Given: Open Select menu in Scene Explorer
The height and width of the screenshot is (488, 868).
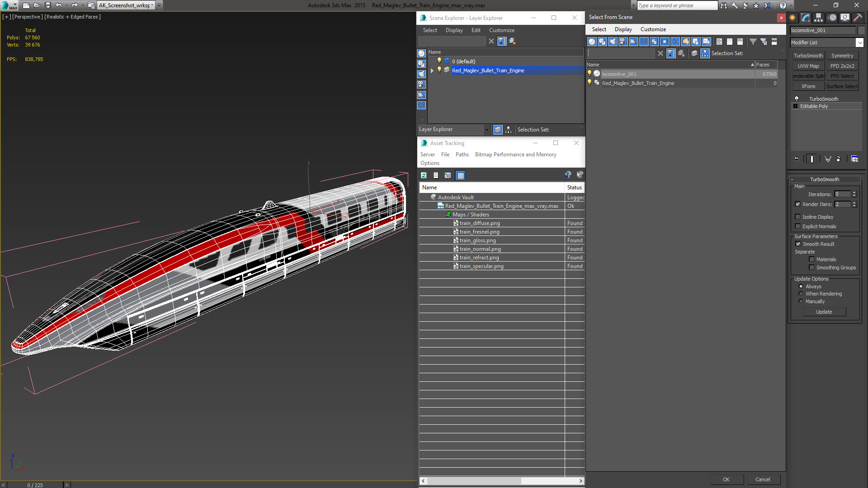Looking at the screenshot, I should 430,30.
